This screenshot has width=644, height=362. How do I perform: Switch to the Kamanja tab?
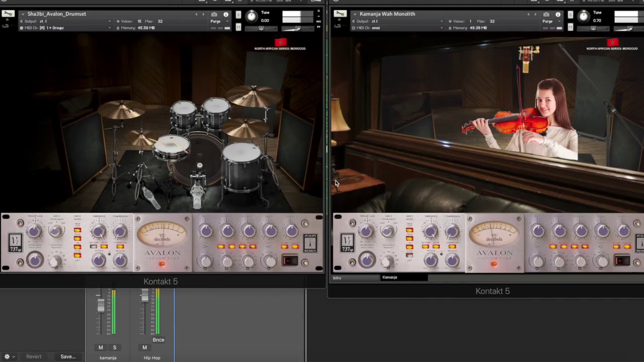[x=404, y=278]
